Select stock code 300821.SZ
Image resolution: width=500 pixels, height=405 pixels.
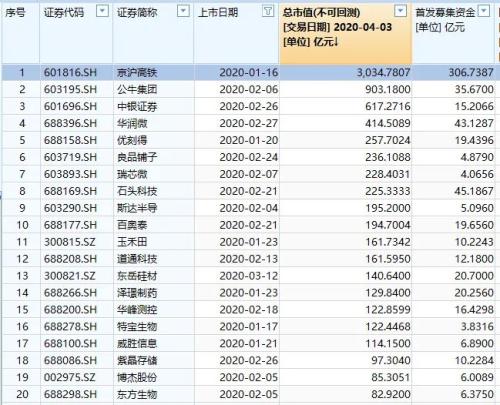click(x=70, y=276)
